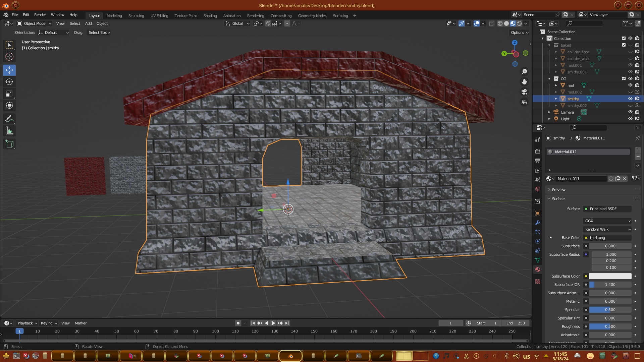Select the Cursor tool in toolbar

pos(9,57)
